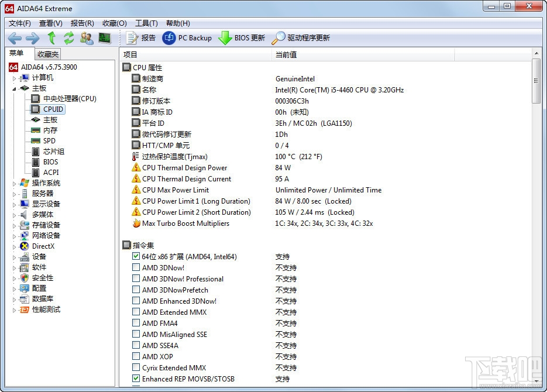Open the 文件(F) menu
The height and width of the screenshot is (392, 547).
click(20, 23)
